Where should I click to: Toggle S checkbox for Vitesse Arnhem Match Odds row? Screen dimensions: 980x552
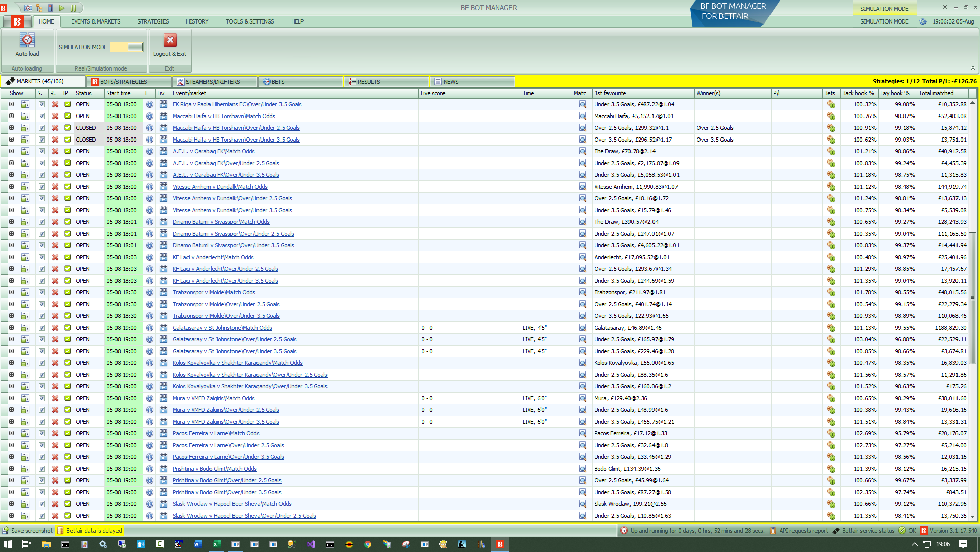[x=41, y=187]
